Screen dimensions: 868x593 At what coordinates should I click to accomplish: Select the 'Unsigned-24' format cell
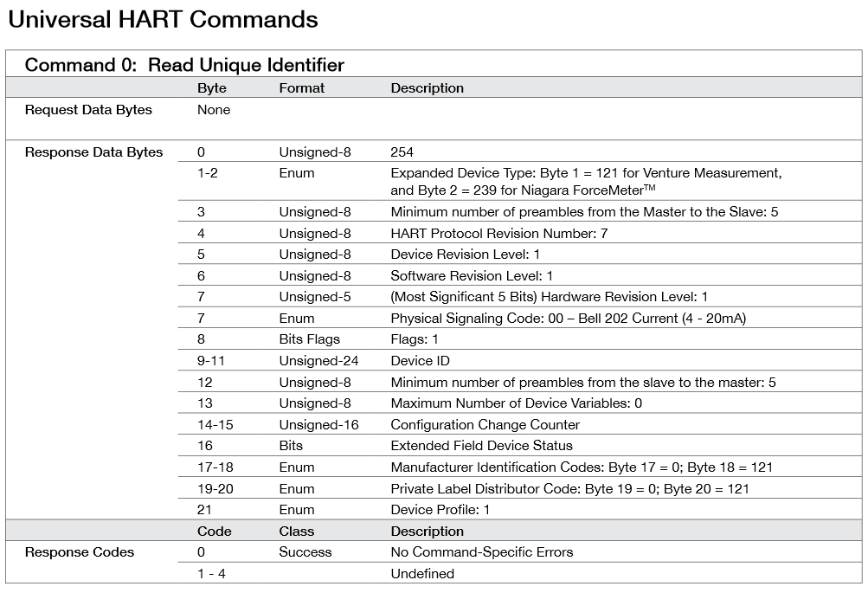pyautogui.click(x=318, y=361)
